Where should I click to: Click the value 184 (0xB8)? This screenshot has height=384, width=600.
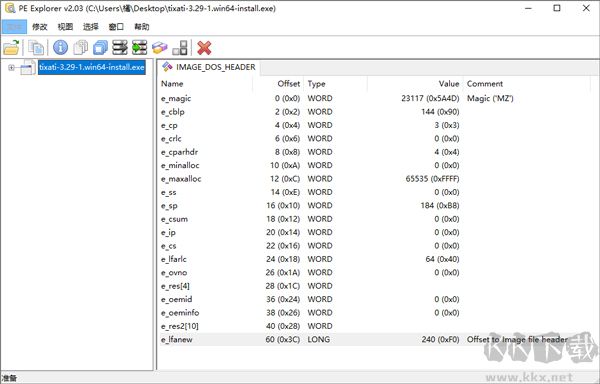(x=440, y=206)
